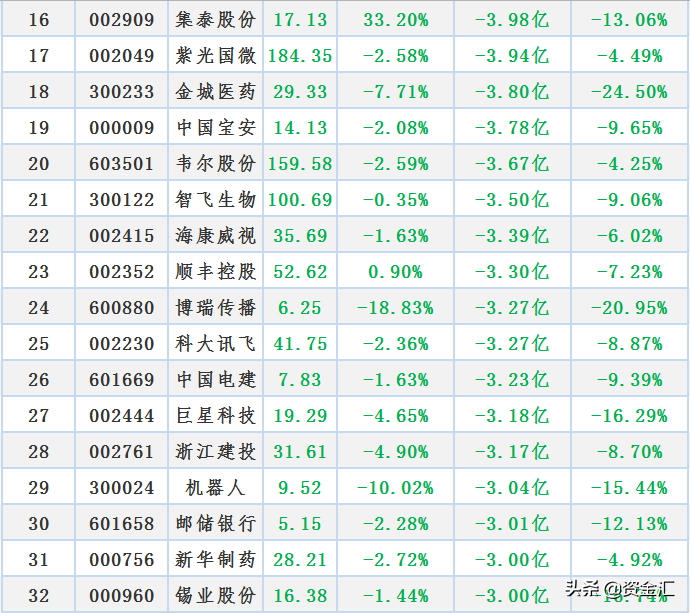Click the -10.02% change cell
690x613 pixels.
coord(396,488)
